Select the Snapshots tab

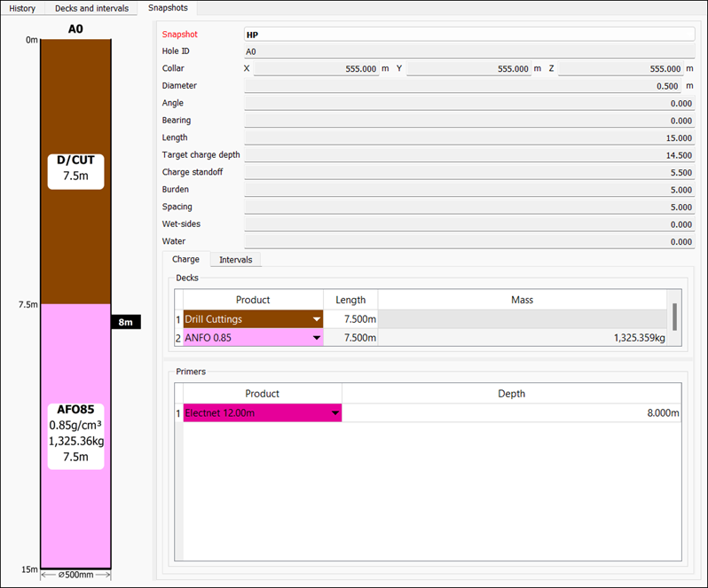pos(168,8)
